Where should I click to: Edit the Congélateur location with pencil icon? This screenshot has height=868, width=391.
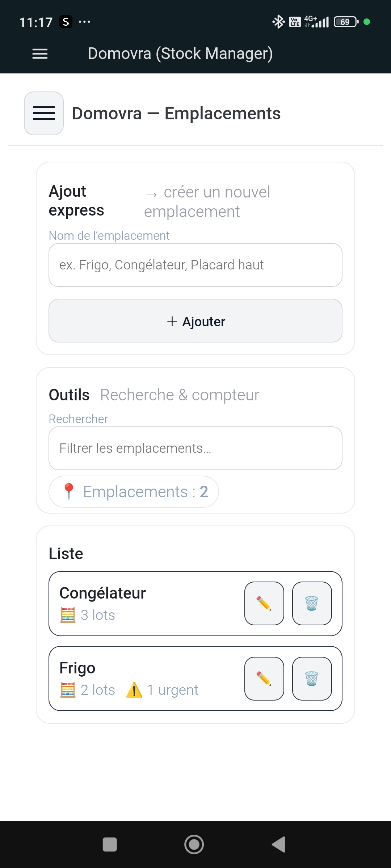(264, 603)
